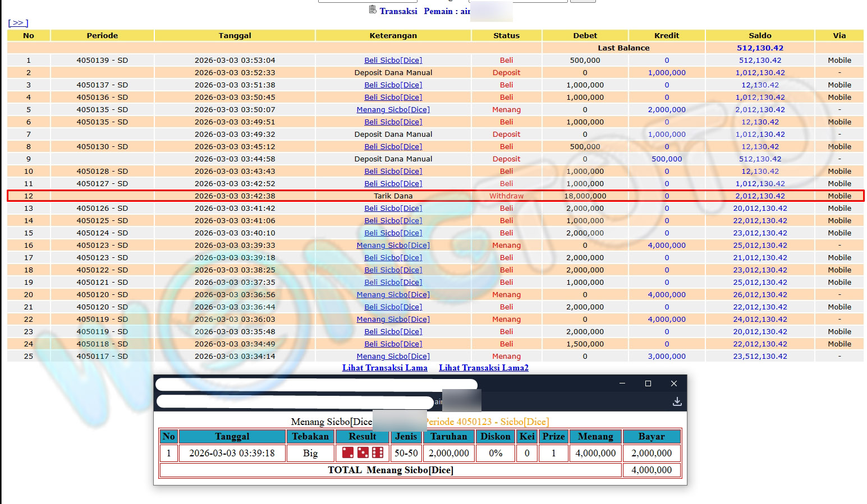This screenshot has width=867, height=504.
Task: Open Beli Sicbo[Dice] link for period 4050118
Action: (393, 344)
